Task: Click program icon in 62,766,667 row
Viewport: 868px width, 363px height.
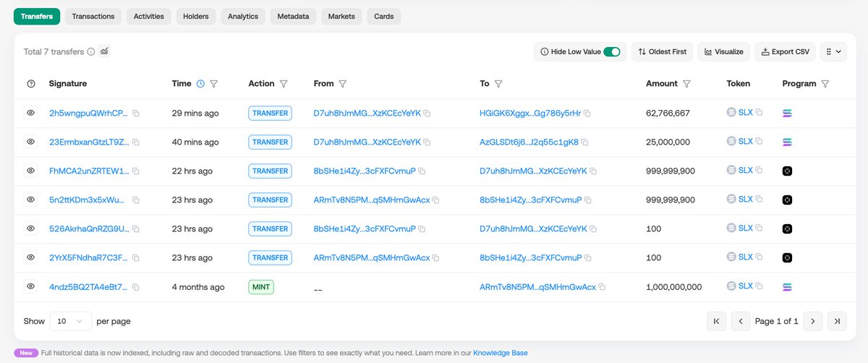Action: (788, 114)
